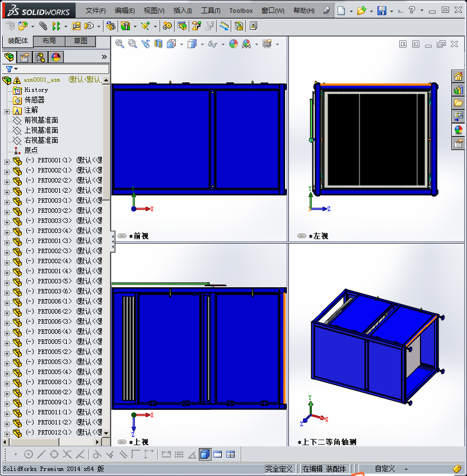Click the Smart Fasteners icon
The height and width of the screenshot is (476, 467).
click(76, 26)
